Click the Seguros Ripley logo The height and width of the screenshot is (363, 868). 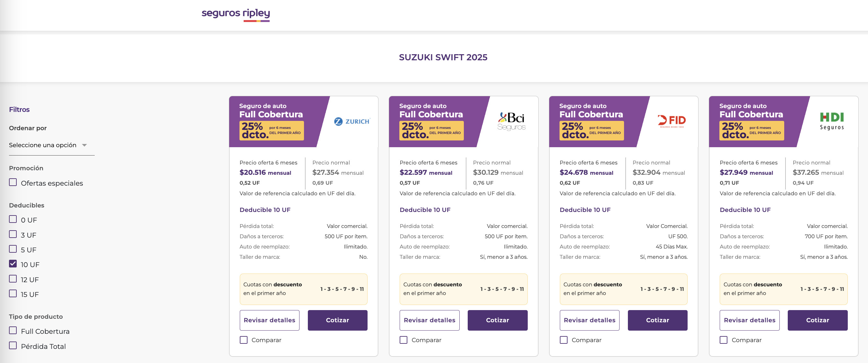(236, 14)
